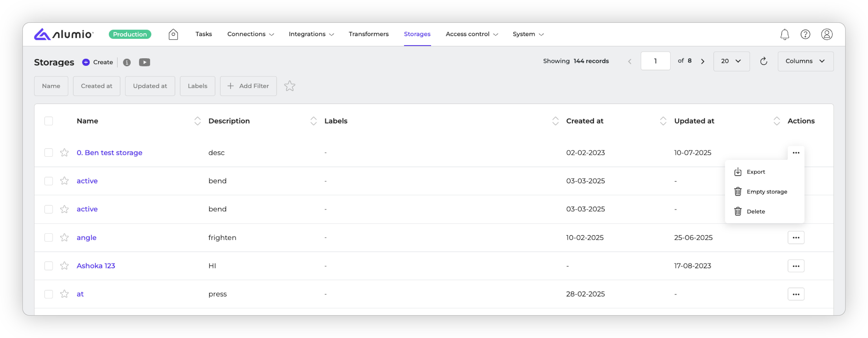Image resolution: width=868 pixels, height=338 pixels.
Task: Star the angle storage row
Action: (64, 238)
